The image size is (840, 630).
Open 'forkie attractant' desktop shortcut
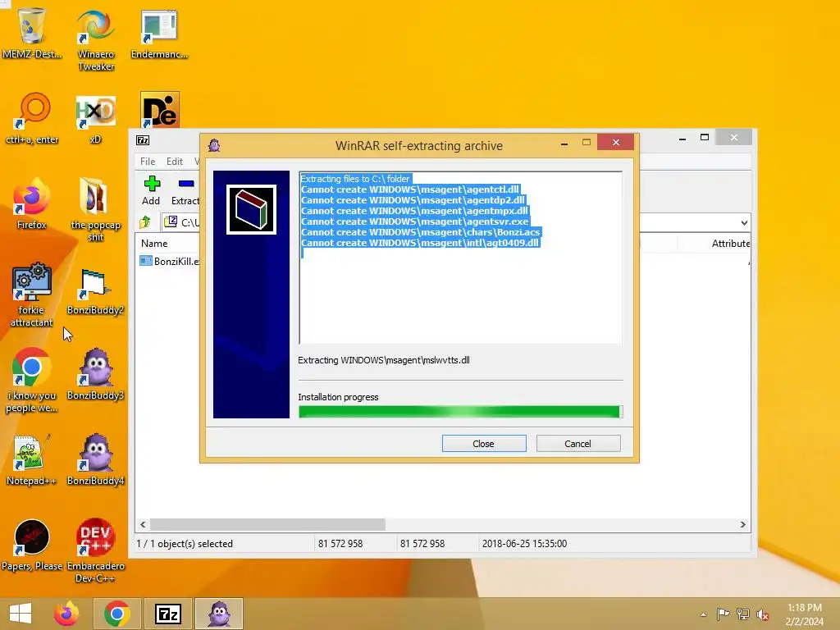[32, 294]
